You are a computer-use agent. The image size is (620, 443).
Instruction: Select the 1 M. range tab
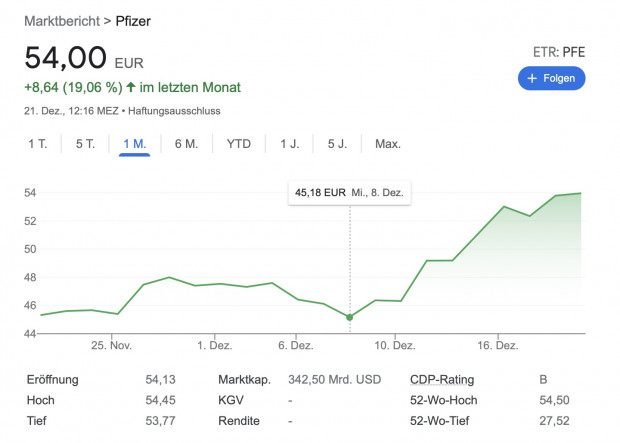pos(134,144)
